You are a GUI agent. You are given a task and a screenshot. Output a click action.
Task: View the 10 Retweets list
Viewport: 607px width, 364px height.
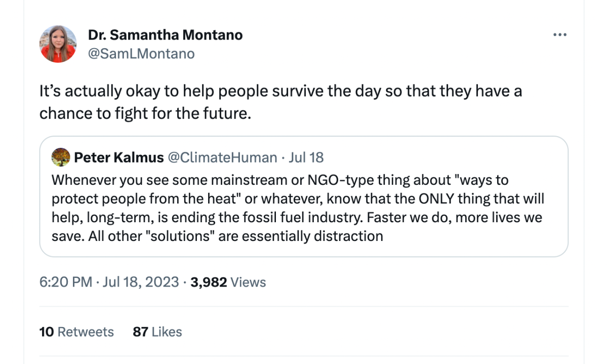(76, 332)
